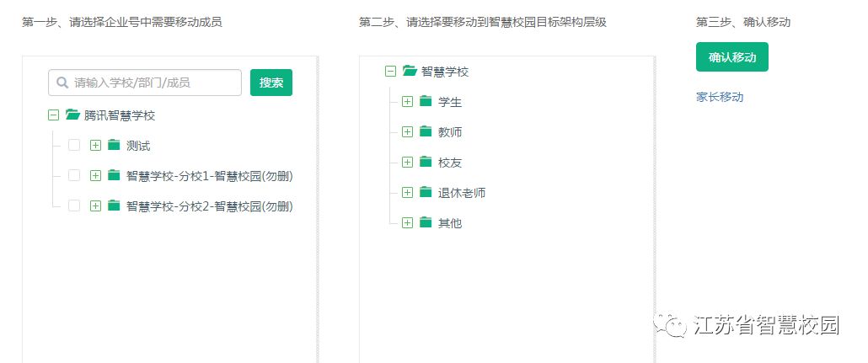
Task: Tick checkbox for 智慧学校-分校2-智慧校园(勿删)
Action: [x=74, y=206]
